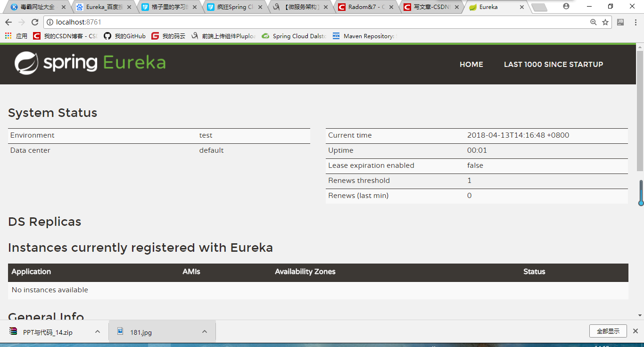
Task: Click the scrollbar down arrow
Action: 640,315
